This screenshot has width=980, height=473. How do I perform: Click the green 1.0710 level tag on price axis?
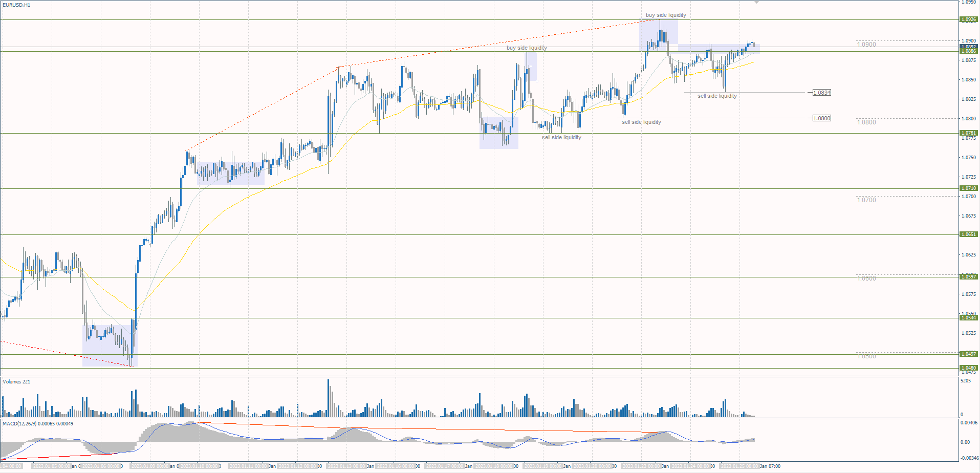pyautogui.click(x=969, y=188)
